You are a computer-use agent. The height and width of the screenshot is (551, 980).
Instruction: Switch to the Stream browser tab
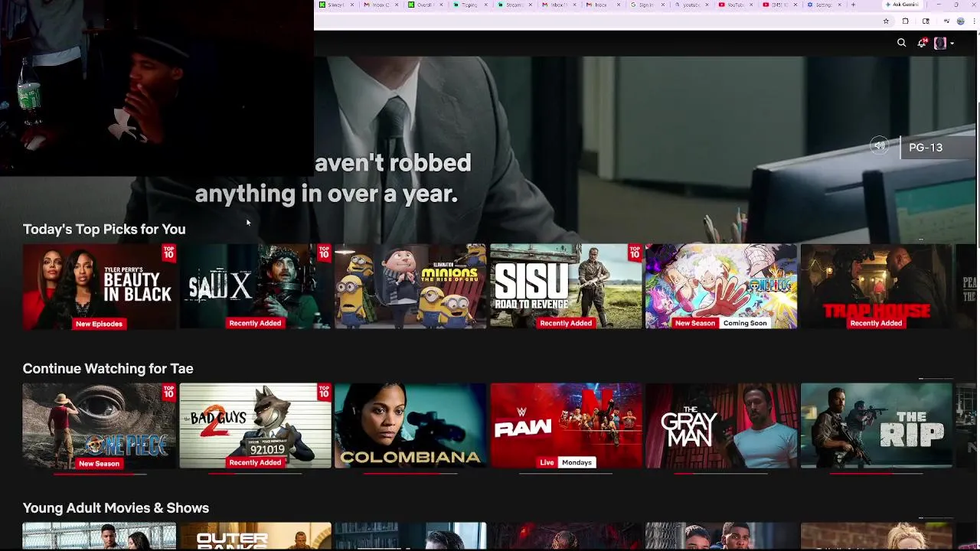514,5
